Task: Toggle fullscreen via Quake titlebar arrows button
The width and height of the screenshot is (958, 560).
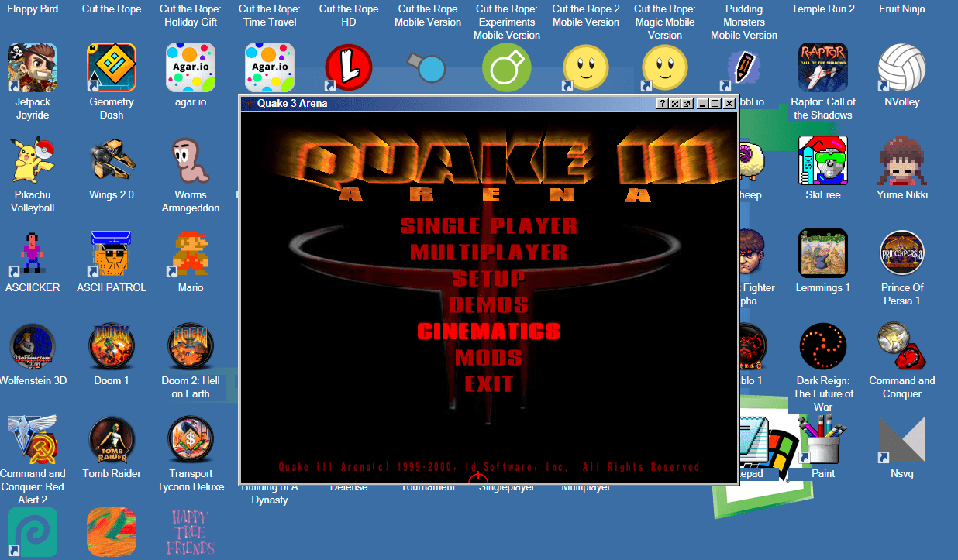Action: click(674, 103)
